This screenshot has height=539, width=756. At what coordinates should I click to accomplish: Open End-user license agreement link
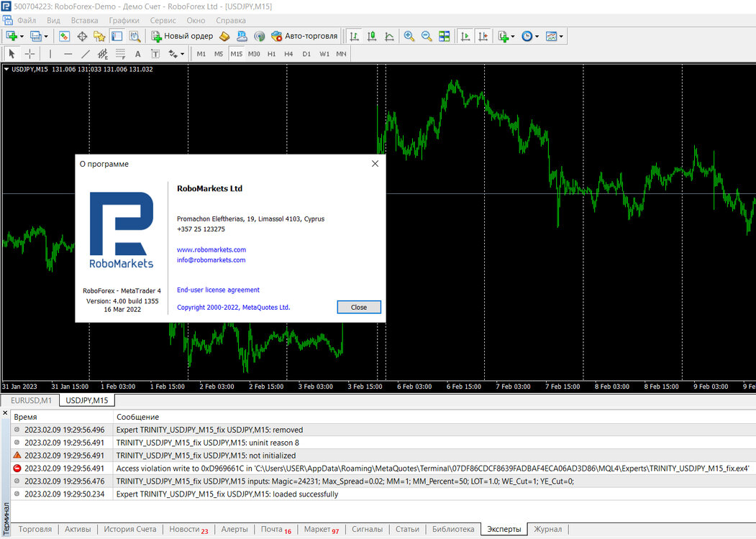click(x=218, y=290)
